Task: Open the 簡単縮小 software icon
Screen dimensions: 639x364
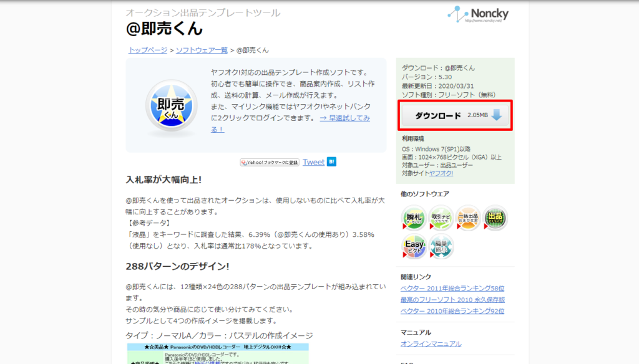Action: pos(441,246)
